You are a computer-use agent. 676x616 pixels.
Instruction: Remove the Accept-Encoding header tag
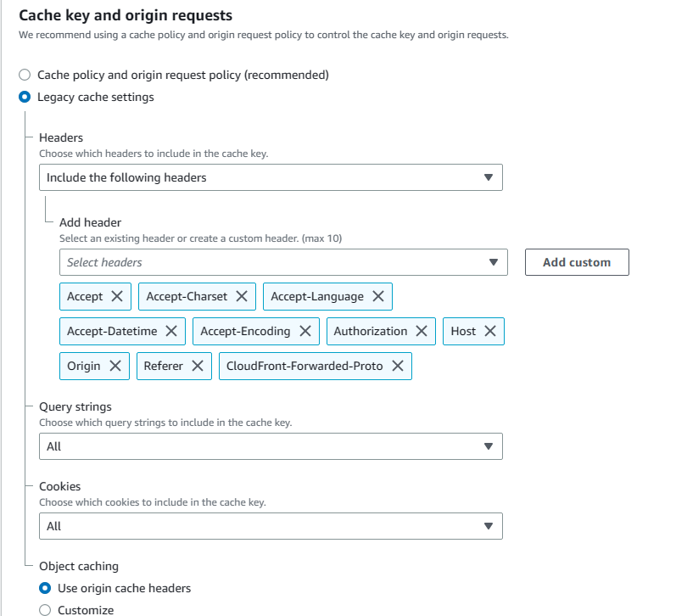tap(305, 331)
